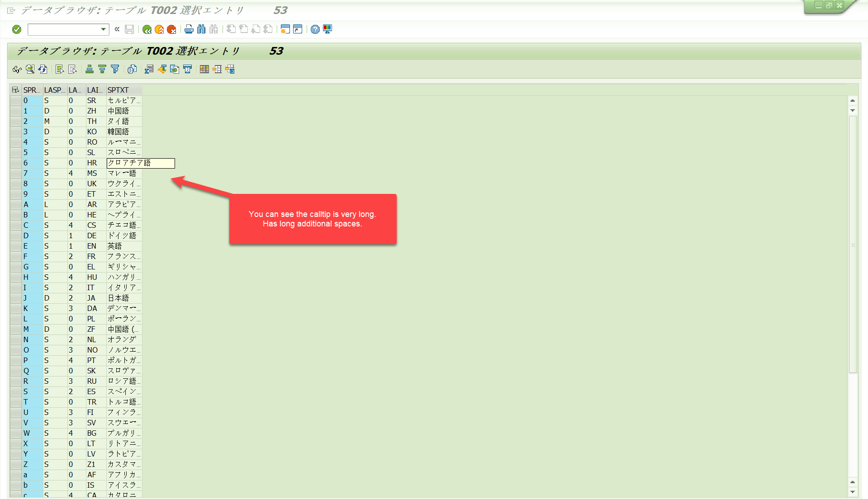Create a new session window icon
The height and width of the screenshot is (499, 868).
285,29
